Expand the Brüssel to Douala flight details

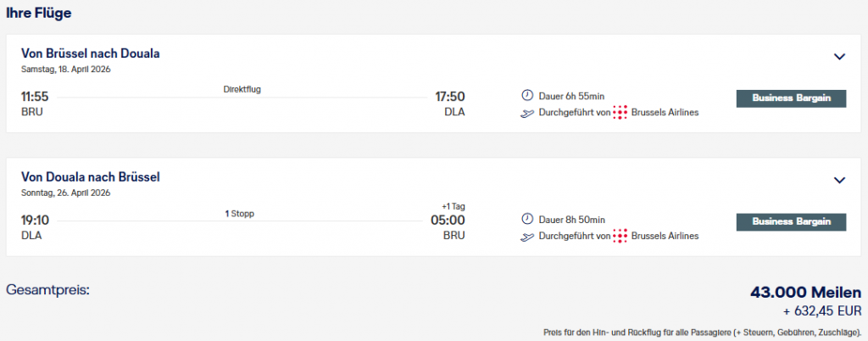[839, 57]
